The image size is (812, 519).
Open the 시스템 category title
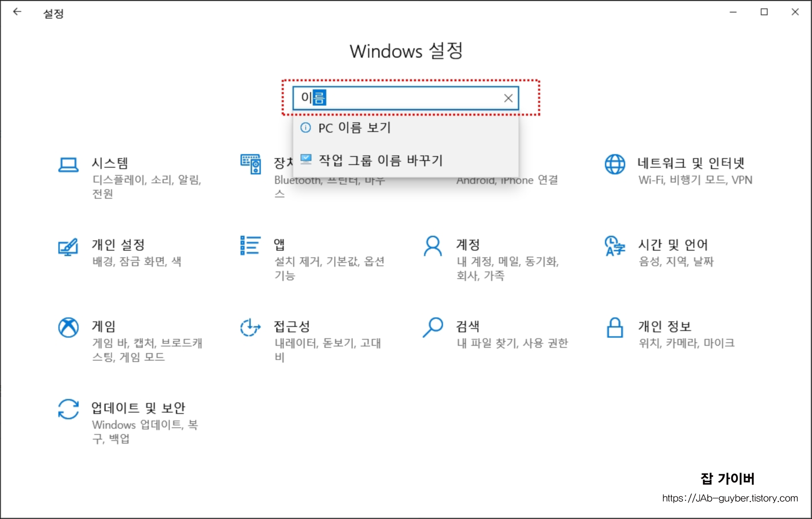(x=110, y=163)
